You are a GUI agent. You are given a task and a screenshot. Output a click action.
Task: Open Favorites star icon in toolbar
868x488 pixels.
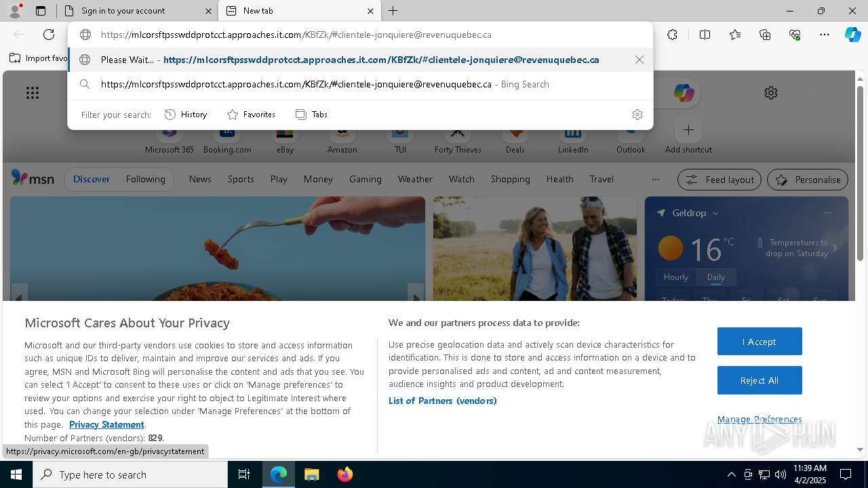[735, 35]
